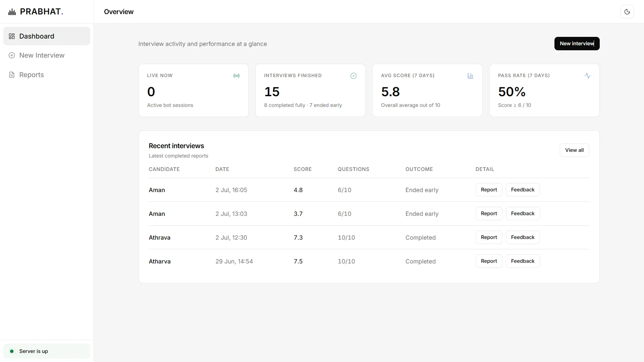This screenshot has height=362, width=644.
Task: Click the Dashboard grid icon in sidebar
Action: (12, 36)
